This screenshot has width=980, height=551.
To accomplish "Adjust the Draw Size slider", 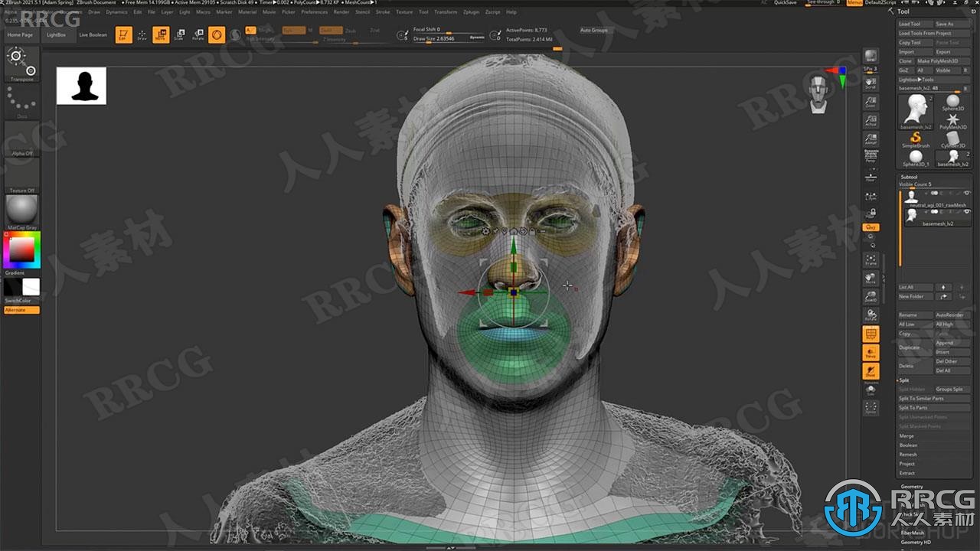I will (449, 38).
